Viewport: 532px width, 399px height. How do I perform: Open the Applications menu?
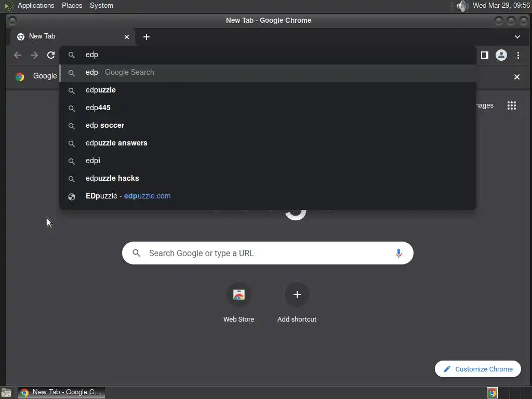click(36, 5)
